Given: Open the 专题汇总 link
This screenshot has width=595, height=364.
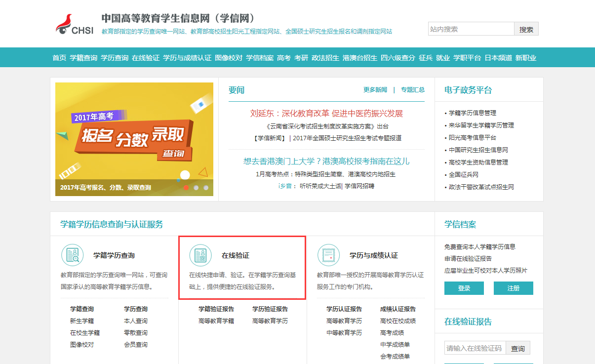Looking at the screenshot, I should tap(413, 90).
